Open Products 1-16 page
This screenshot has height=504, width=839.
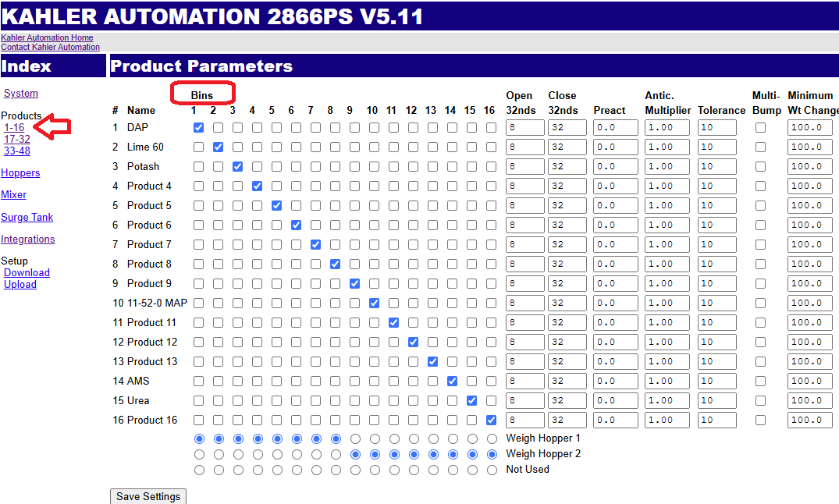(14, 127)
